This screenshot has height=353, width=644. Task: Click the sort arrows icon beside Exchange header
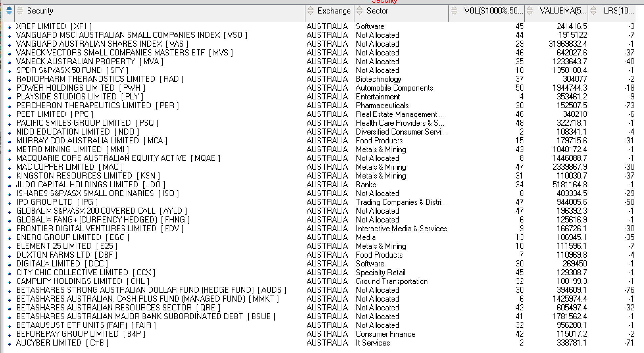(x=311, y=11)
